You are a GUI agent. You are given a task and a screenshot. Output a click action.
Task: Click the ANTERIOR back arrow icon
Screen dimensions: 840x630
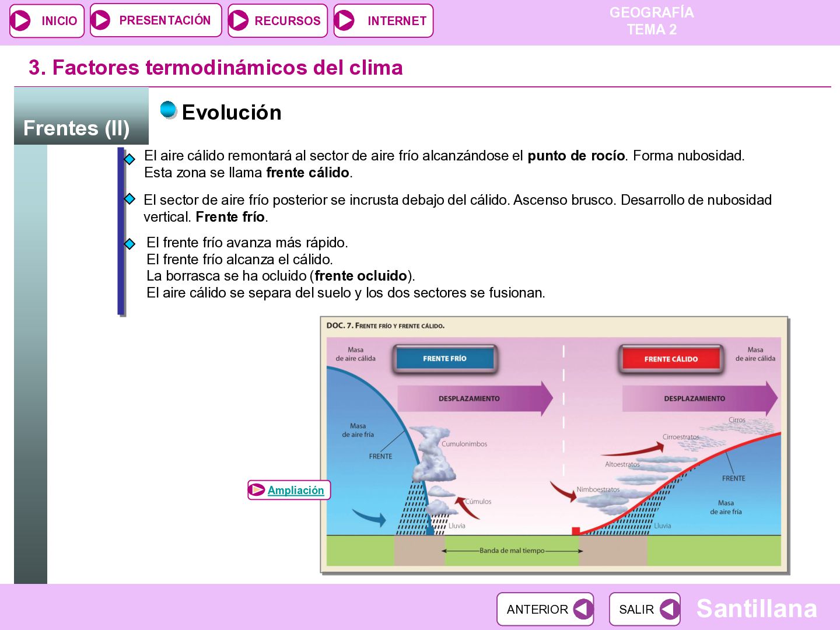582,609
